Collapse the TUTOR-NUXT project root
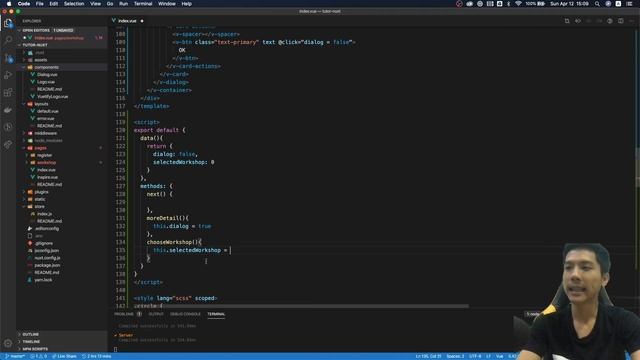 [19, 45]
